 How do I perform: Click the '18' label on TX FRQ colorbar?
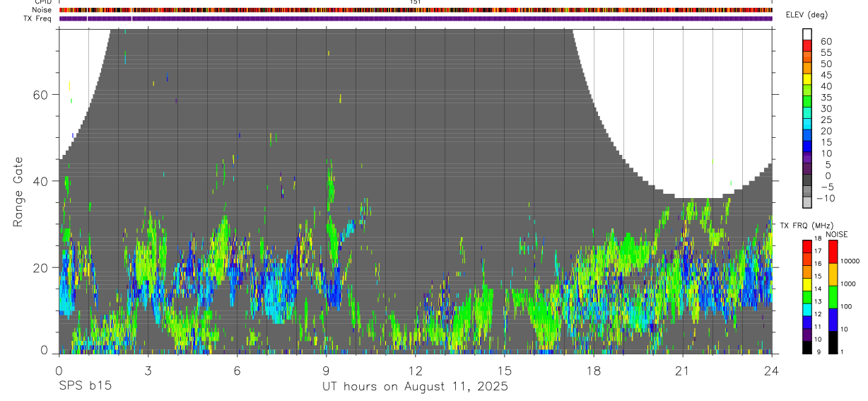(x=818, y=239)
